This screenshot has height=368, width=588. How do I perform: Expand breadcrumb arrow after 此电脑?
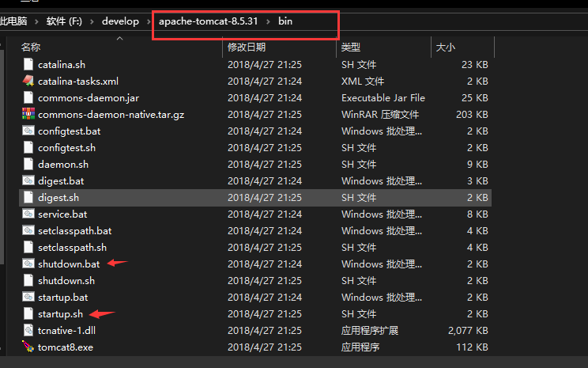[36, 21]
